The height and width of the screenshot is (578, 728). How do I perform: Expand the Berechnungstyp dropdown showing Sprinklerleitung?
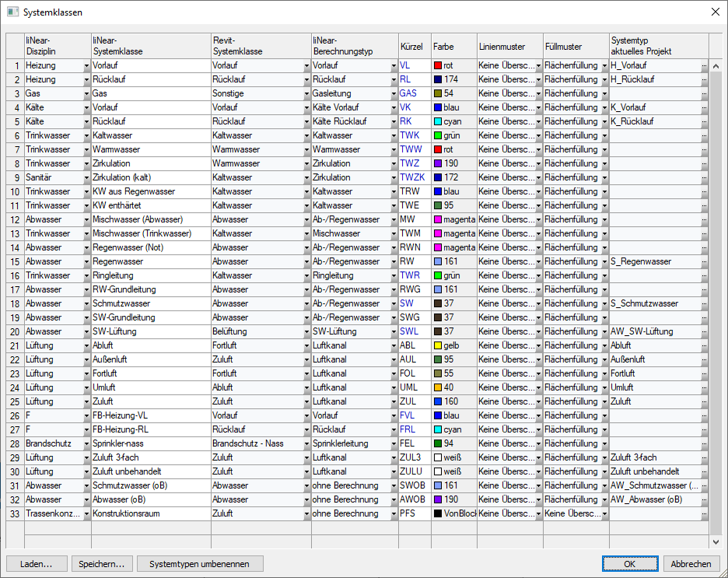[x=394, y=444]
